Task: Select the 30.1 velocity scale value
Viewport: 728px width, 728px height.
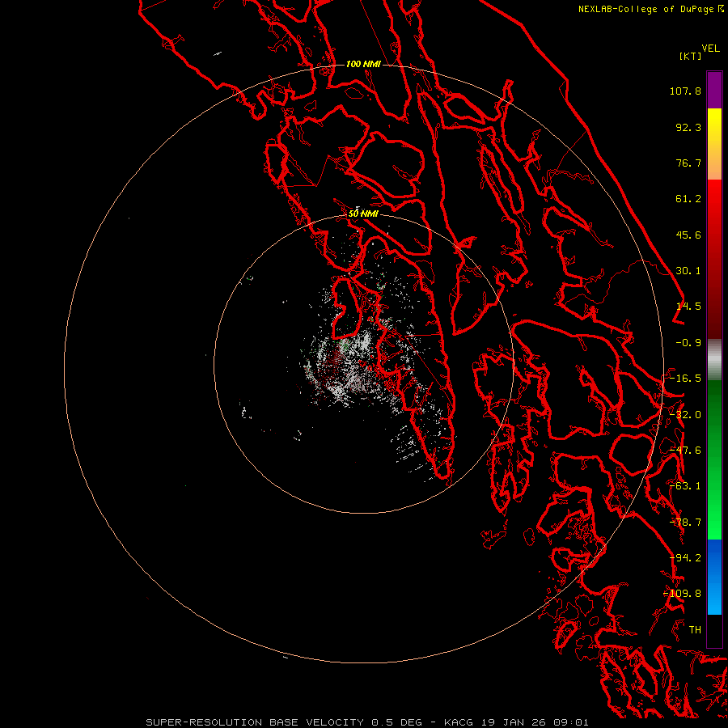Action: 688,271
